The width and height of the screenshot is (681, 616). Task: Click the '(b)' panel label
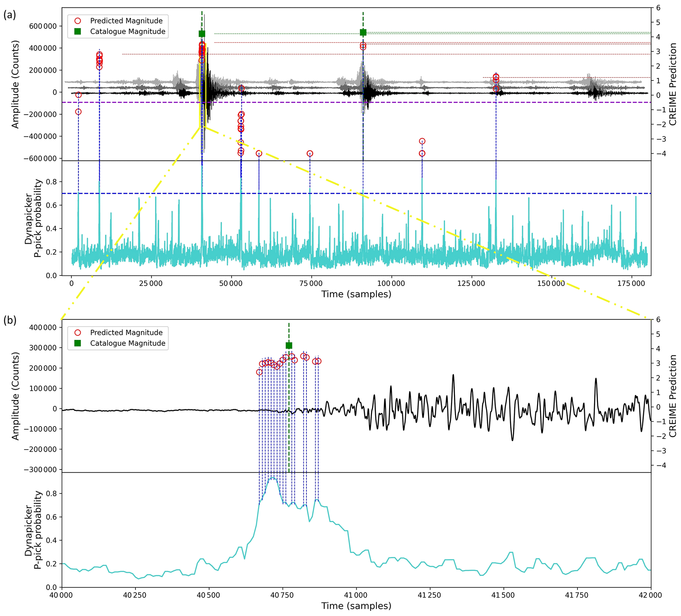10,320
